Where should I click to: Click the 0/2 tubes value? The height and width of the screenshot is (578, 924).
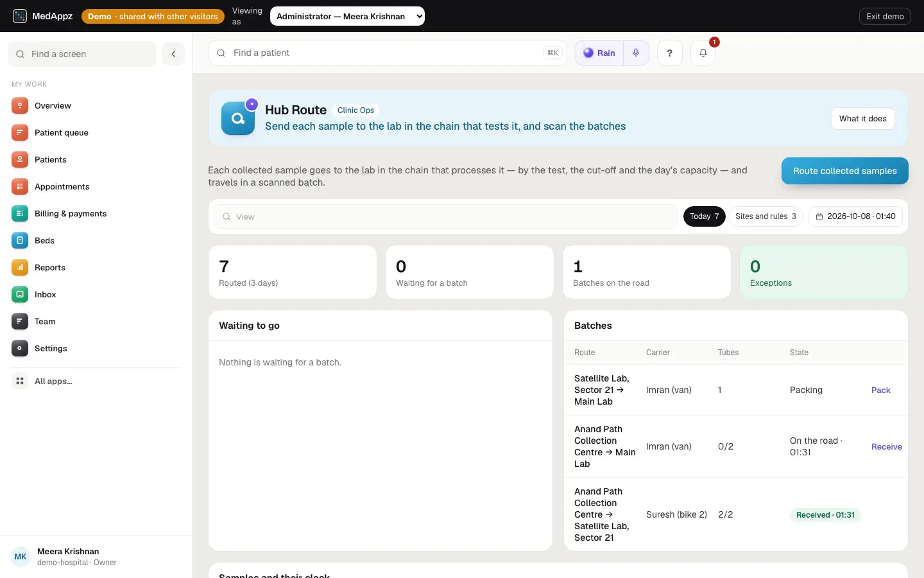726,446
